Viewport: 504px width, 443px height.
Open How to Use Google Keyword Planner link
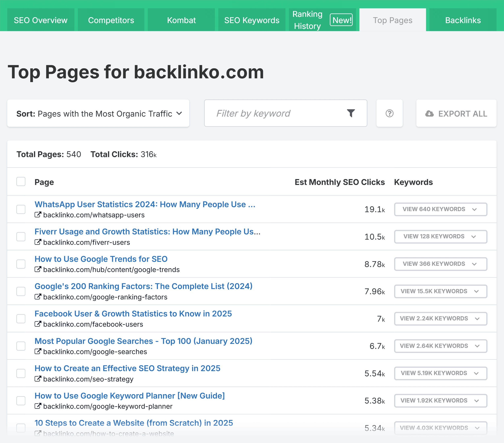coord(130,396)
